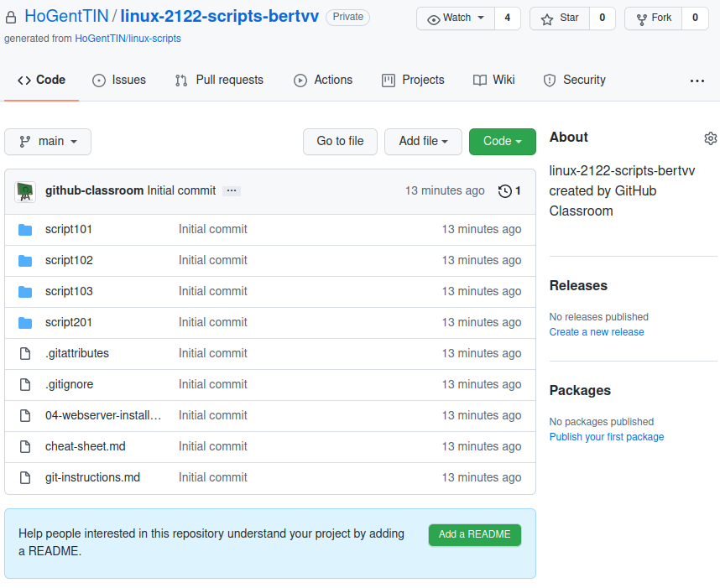Click the script101 folder icon
The width and height of the screenshot is (720, 588).
tap(25, 230)
